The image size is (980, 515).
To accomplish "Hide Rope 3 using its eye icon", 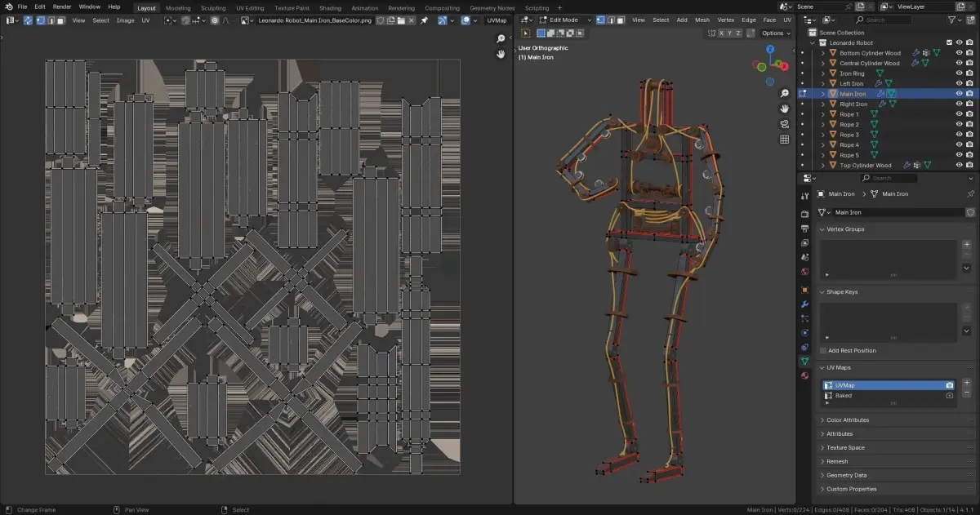I will [x=959, y=135].
